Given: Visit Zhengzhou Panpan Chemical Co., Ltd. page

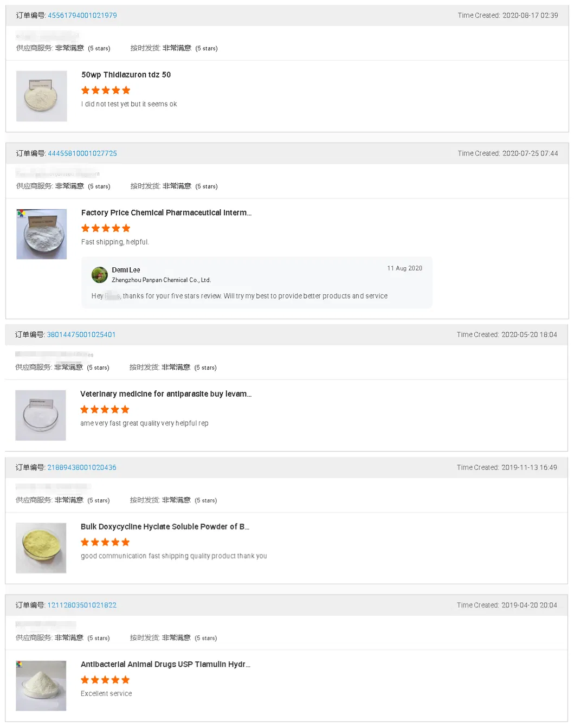Looking at the screenshot, I should click(162, 280).
